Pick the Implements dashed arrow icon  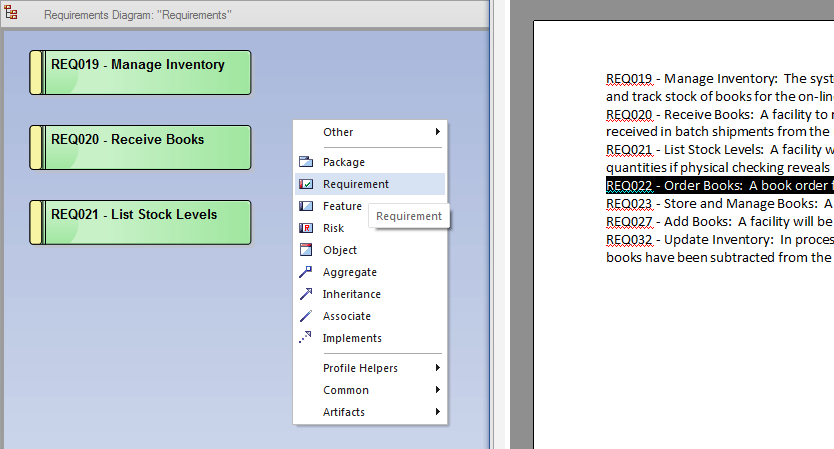click(307, 338)
